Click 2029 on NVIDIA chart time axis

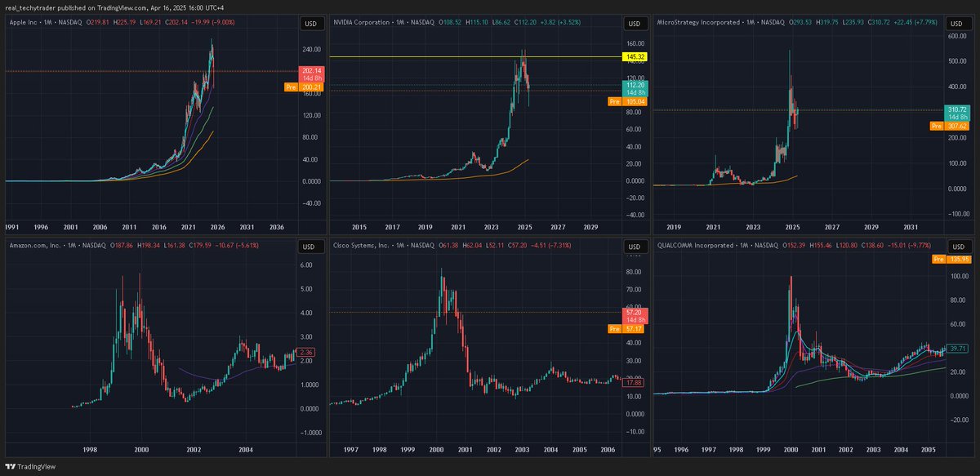click(x=590, y=226)
